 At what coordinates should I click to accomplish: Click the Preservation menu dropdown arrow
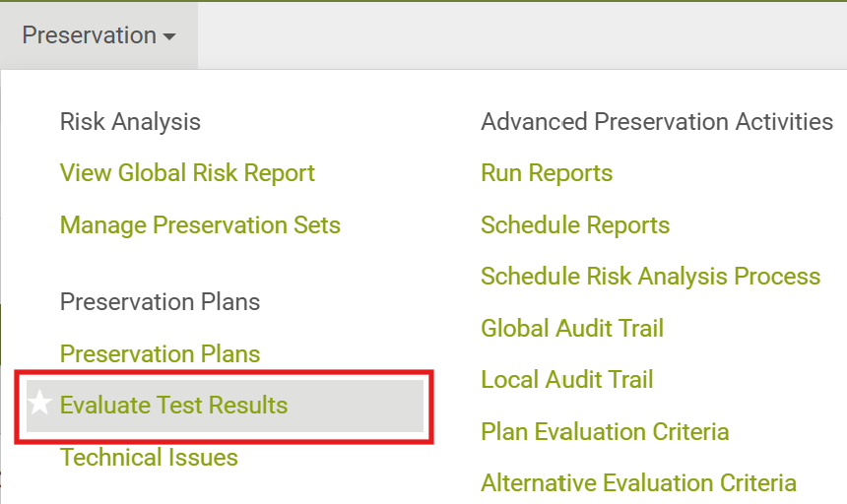[x=169, y=37]
